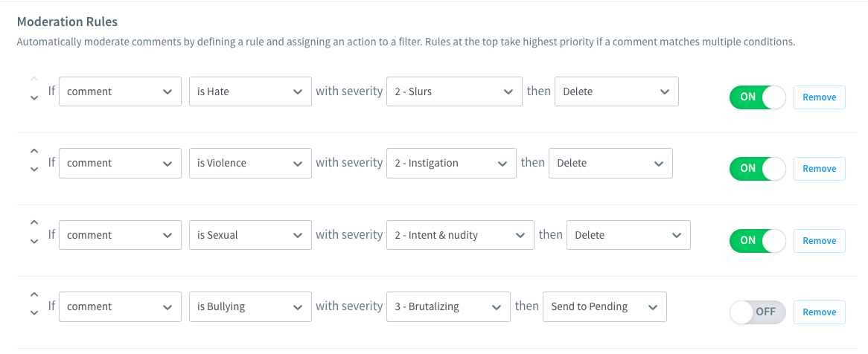
Task: Open the 'is Hate' filter dropdown
Action: click(249, 91)
